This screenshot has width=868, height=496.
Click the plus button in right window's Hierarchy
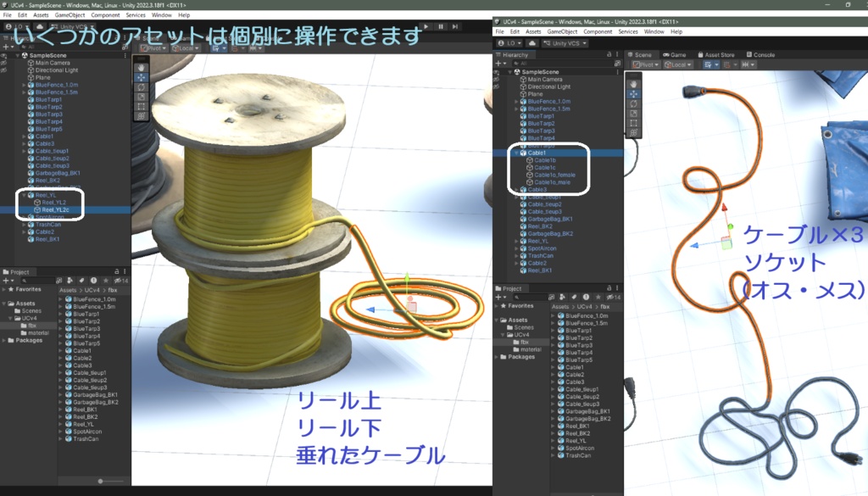click(x=500, y=63)
